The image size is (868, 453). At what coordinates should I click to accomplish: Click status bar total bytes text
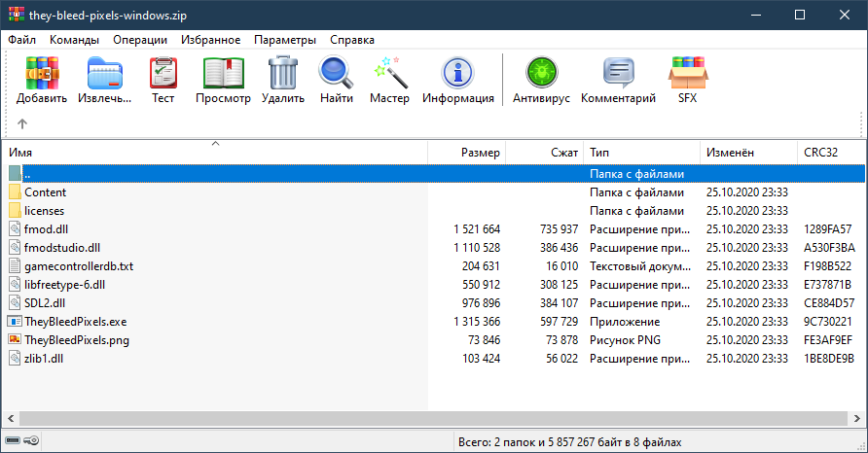(x=569, y=442)
